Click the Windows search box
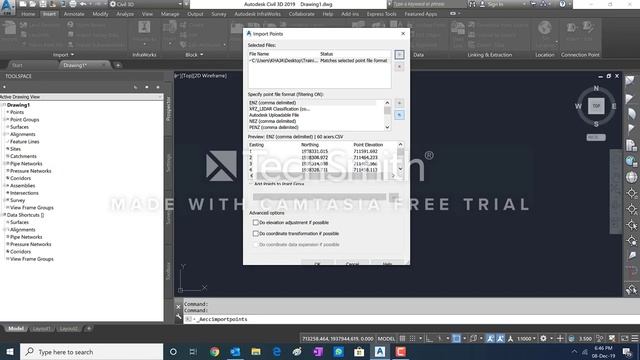The image size is (640, 360). [x=91, y=352]
